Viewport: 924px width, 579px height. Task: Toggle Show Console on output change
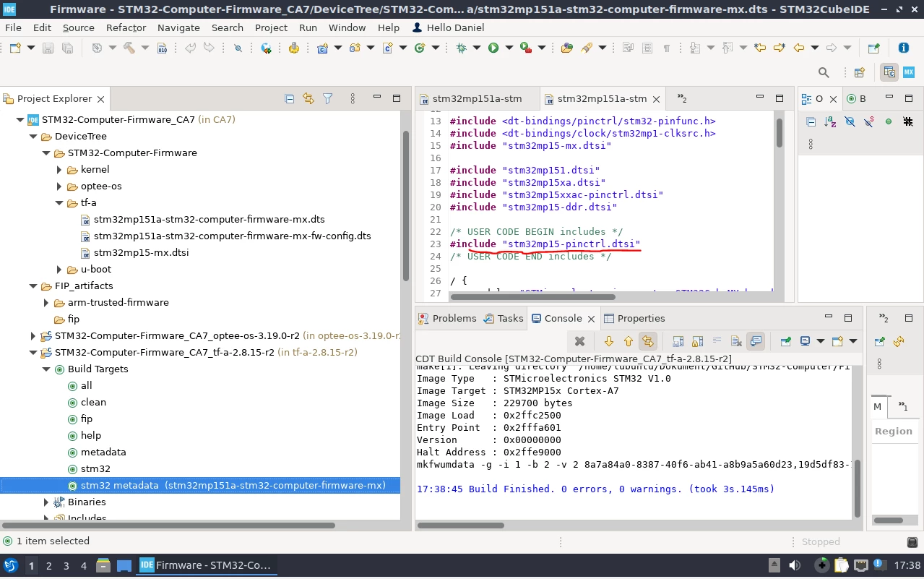point(756,341)
